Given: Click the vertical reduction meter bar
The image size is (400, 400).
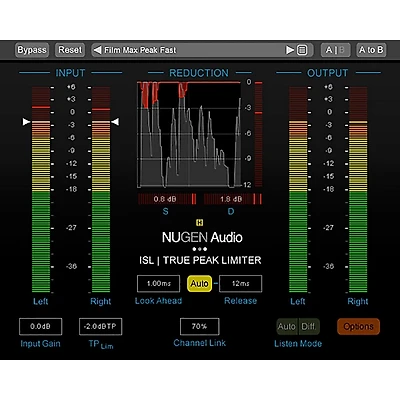Looking at the screenshot, I should (258, 134).
